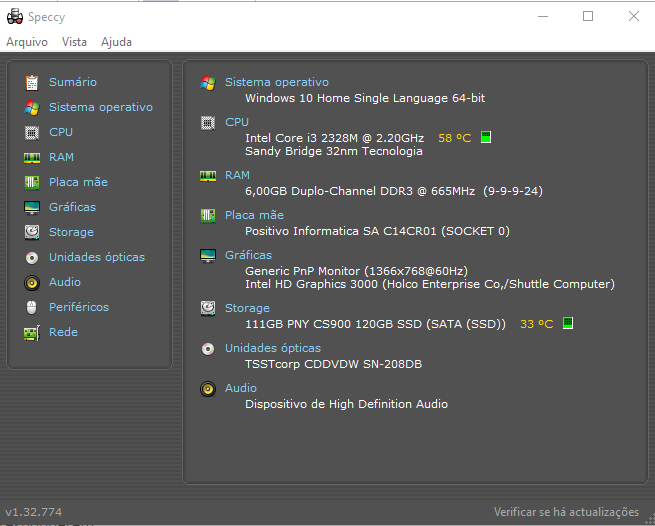Image resolution: width=655 pixels, height=526 pixels.
Task: Select the CPU chip icon in sidebar
Action: [x=32, y=132]
